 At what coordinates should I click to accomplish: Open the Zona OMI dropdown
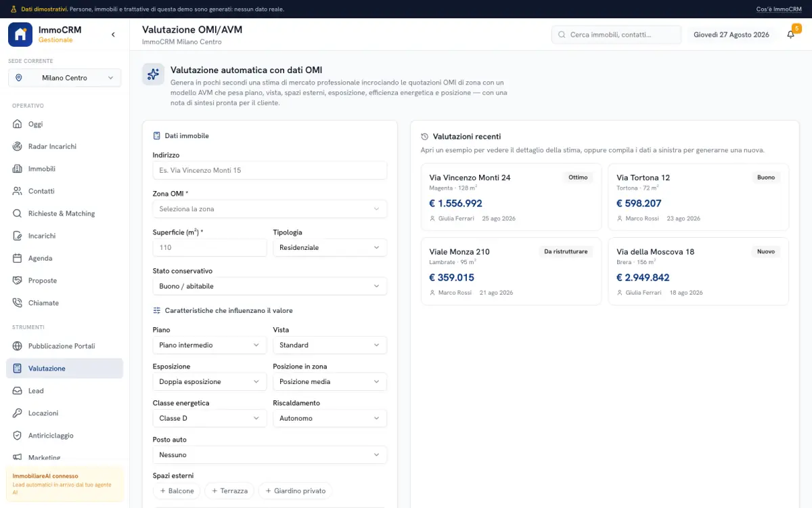(x=270, y=209)
